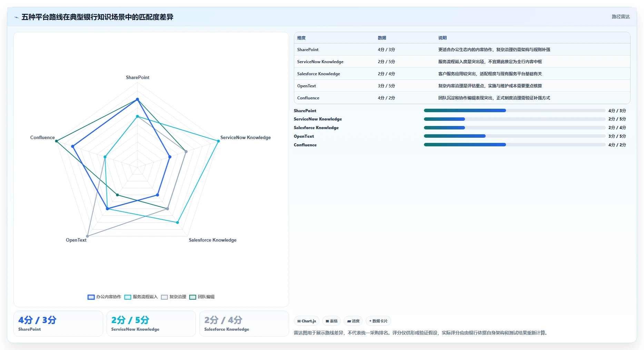Viewport: 644px width, 350px height.
Task: Click the outermost radar point on Confluence axis
Action: tap(57, 141)
